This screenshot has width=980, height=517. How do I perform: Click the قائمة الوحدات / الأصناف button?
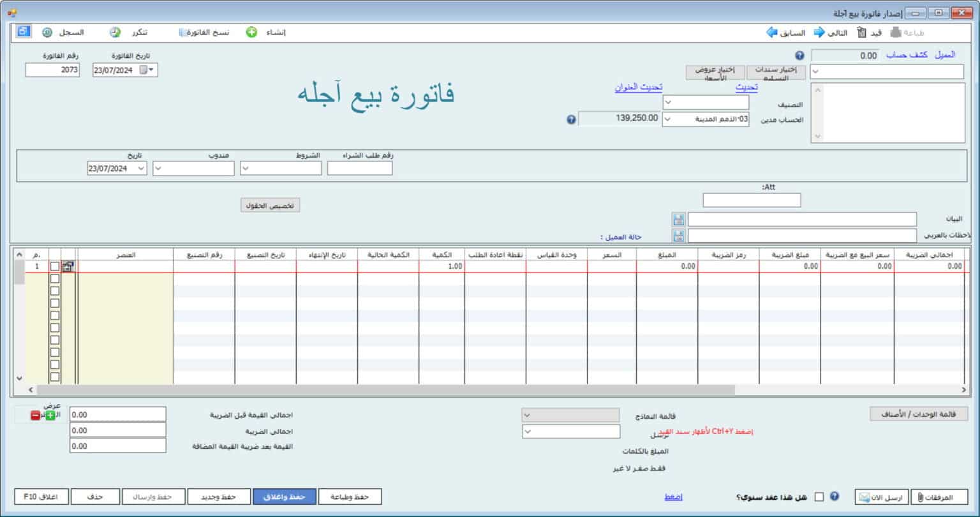tap(919, 414)
